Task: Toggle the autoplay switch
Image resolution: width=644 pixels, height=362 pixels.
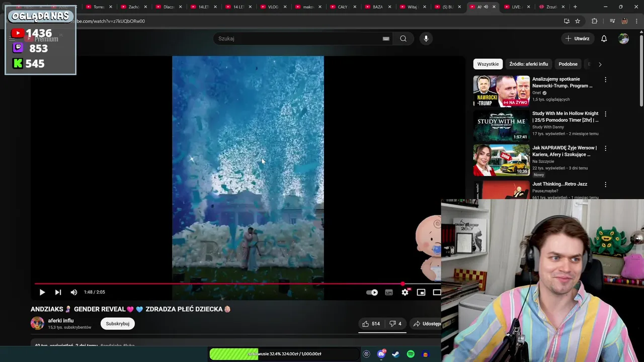Action: coord(372,292)
